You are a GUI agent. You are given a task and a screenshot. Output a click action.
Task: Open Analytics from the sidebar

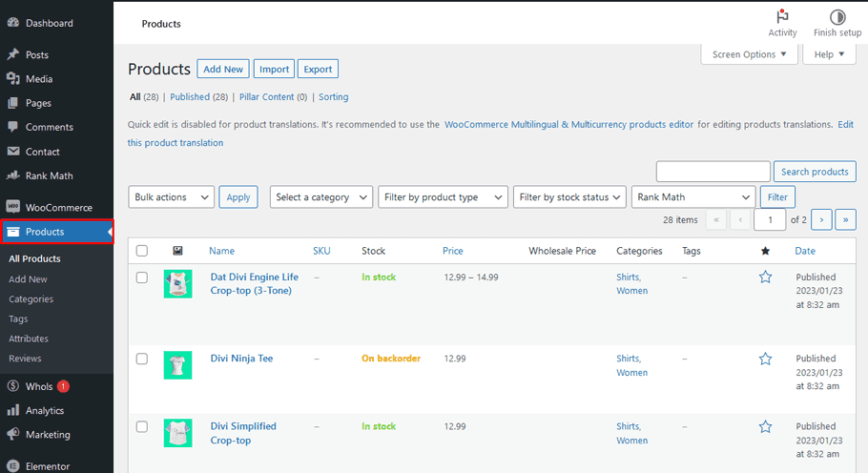pos(45,411)
